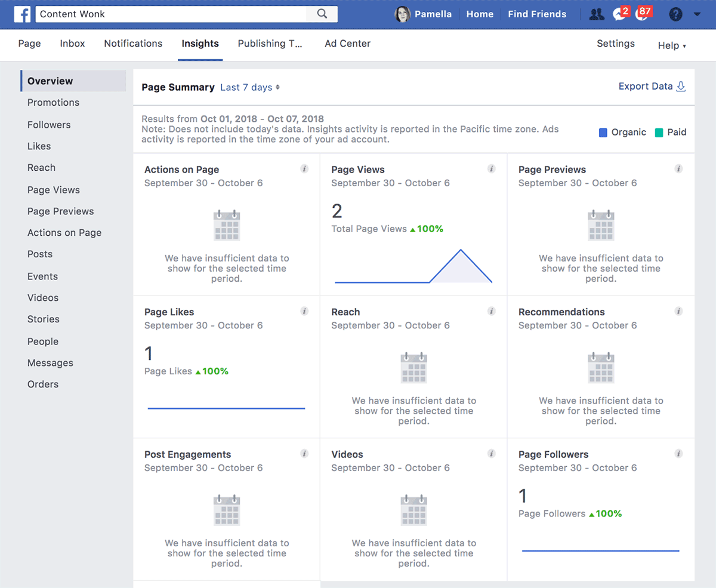Screen dimensions: 716x588
Task: Click info icon on Page Views card
Action: click(492, 169)
